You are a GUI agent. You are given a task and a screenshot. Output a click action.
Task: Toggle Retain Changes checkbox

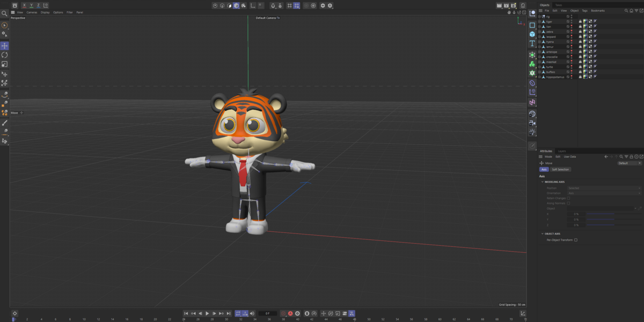(x=569, y=198)
